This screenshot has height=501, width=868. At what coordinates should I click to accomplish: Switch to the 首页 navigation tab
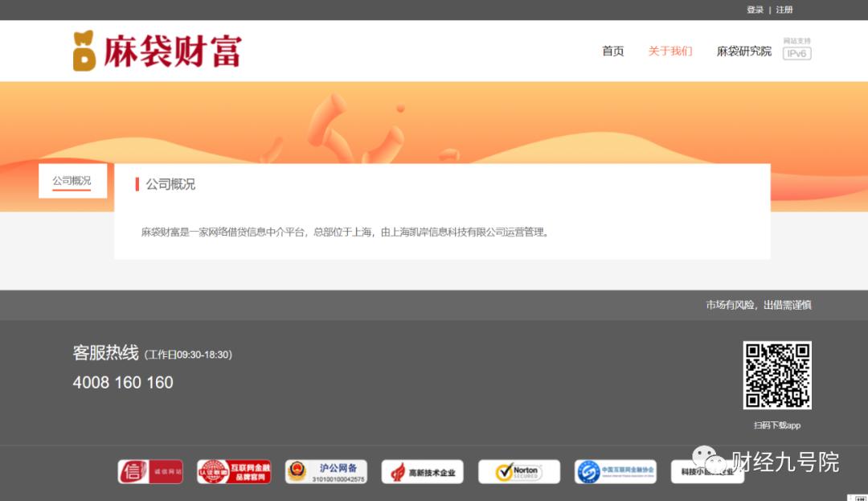(612, 51)
